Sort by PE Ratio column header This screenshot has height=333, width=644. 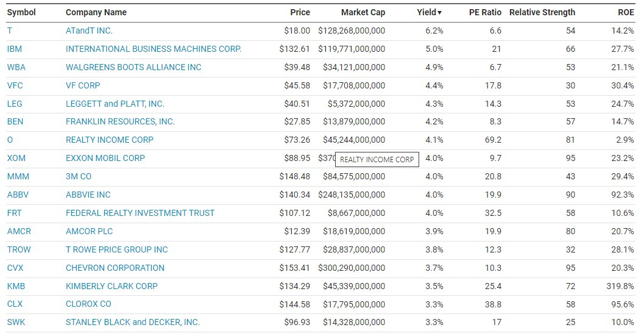click(x=485, y=12)
